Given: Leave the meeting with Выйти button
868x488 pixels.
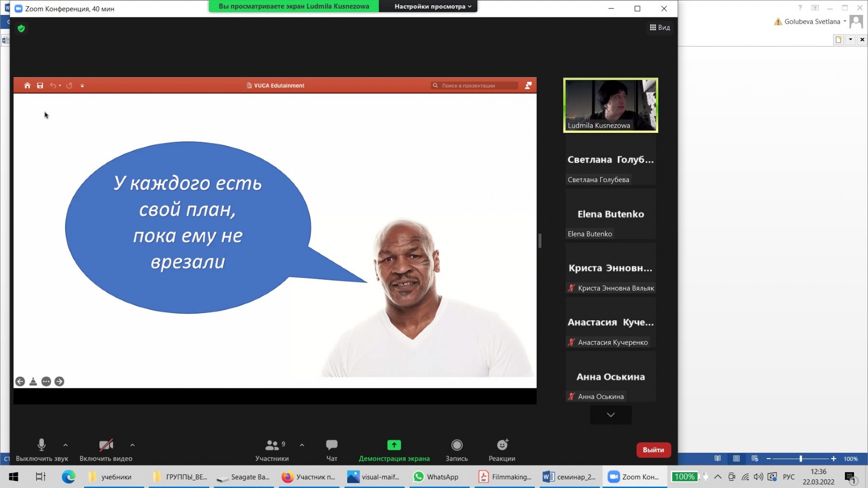Looking at the screenshot, I should pyautogui.click(x=653, y=450).
